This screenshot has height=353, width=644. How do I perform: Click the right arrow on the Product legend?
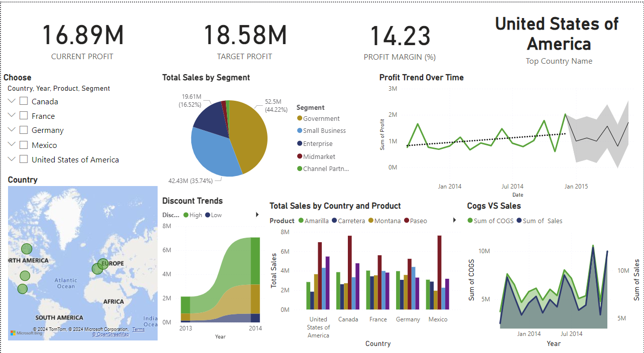coord(455,220)
